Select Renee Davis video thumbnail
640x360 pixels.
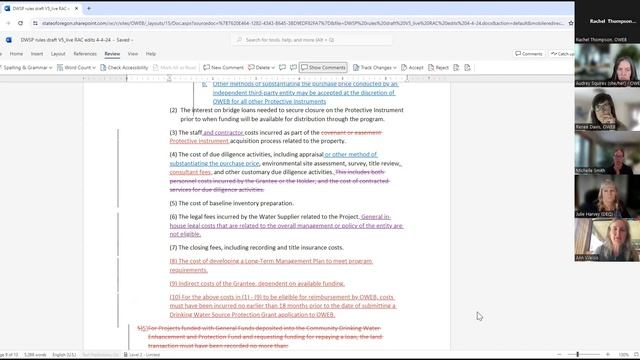point(607,109)
